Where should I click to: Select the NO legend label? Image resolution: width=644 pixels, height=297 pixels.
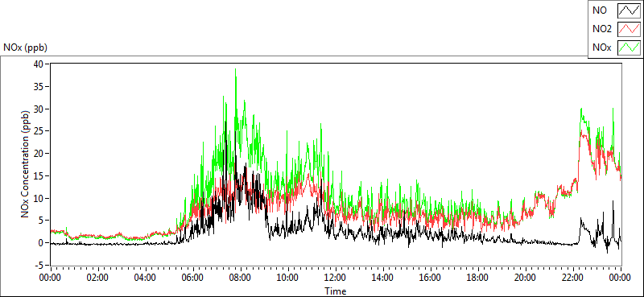tap(600, 10)
